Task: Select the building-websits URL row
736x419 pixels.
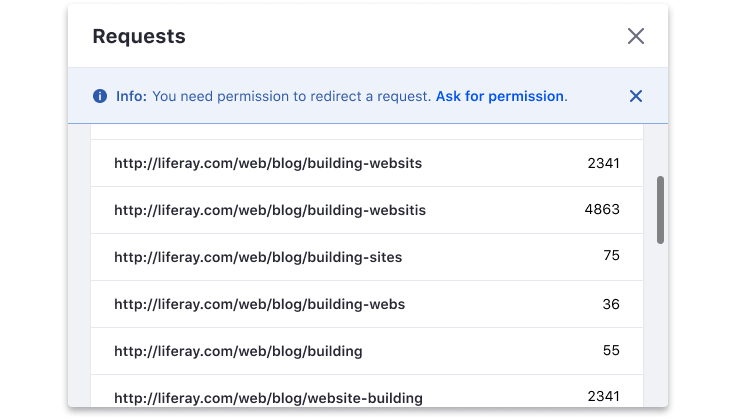Action: tap(268, 163)
